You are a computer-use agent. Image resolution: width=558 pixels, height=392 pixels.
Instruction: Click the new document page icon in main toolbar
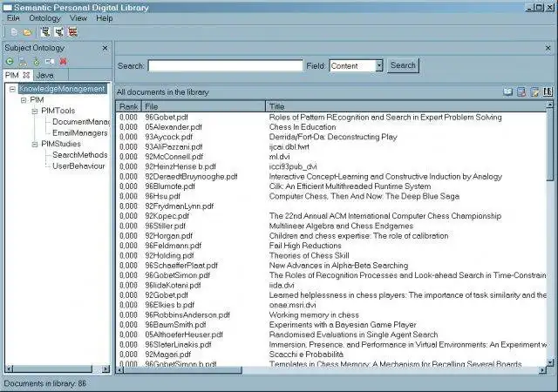[x=14, y=32]
